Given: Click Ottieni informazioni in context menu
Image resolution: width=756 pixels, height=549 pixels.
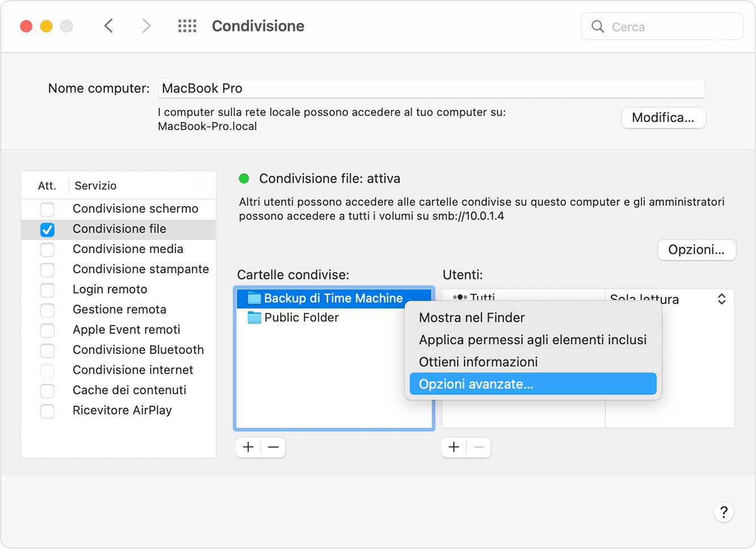Looking at the screenshot, I should [x=478, y=362].
